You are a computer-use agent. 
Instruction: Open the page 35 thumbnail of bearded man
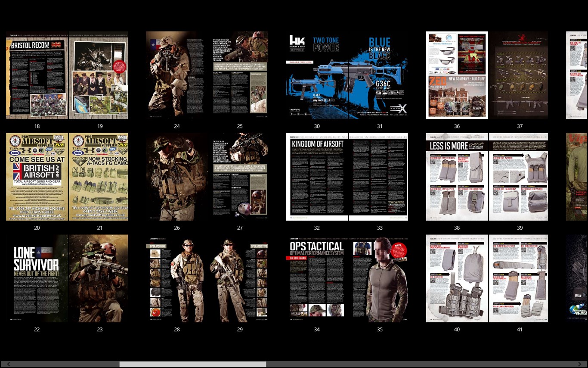click(x=378, y=278)
